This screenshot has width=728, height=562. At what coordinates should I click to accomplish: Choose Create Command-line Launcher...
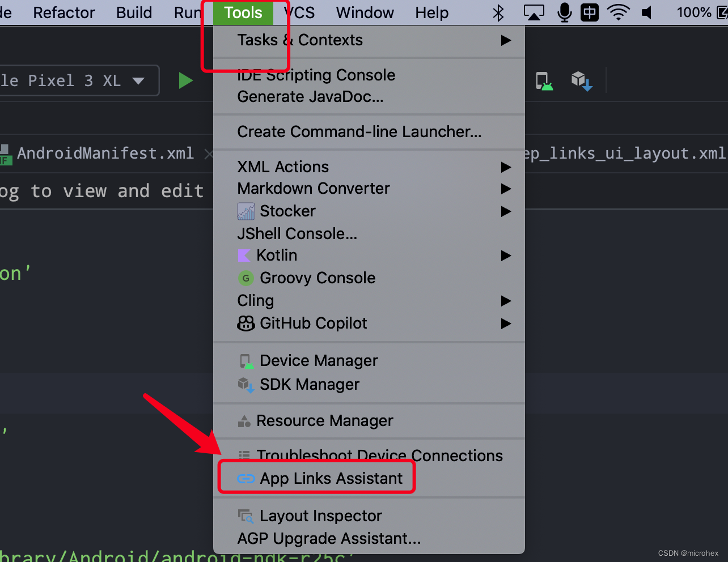(369, 132)
